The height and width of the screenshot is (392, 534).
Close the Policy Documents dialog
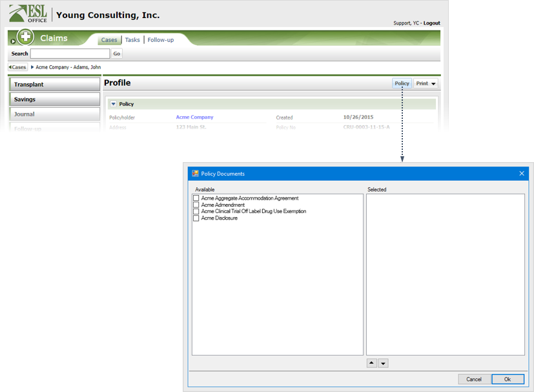click(522, 174)
